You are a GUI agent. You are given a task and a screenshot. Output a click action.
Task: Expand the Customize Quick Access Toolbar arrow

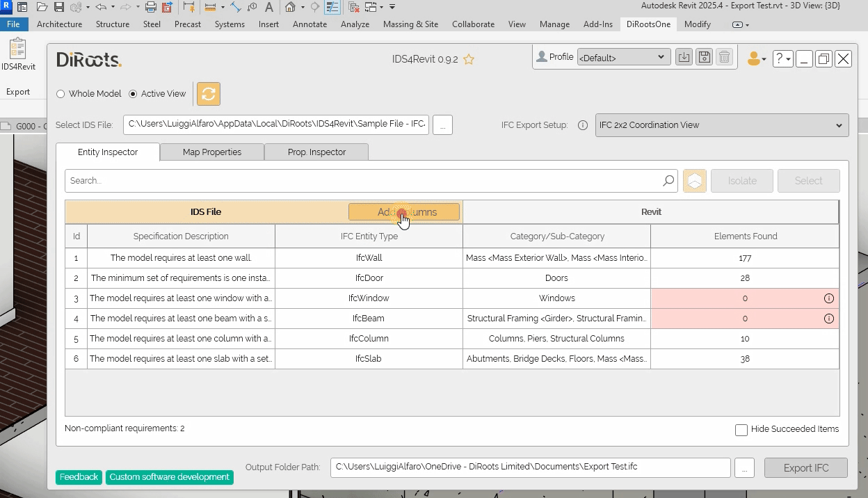(392, 7)
